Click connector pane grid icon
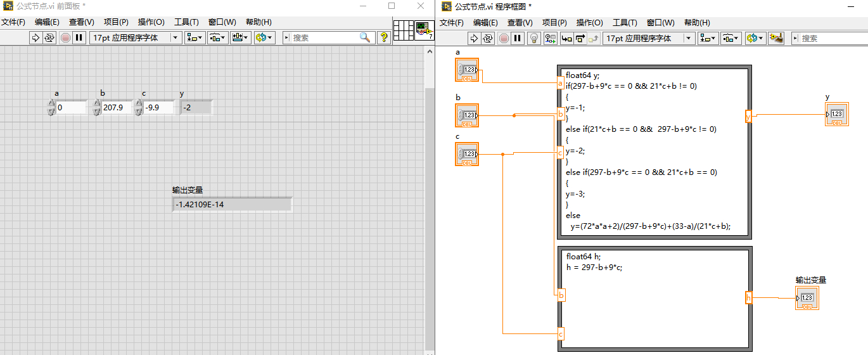The height and width of the screenshot is (355, 868). (x=403, y=30)
